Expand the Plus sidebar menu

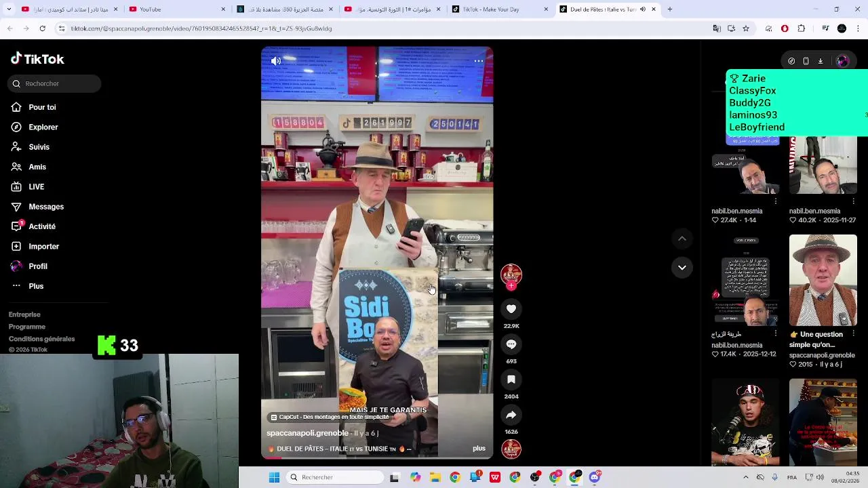[x=27, y=286]
